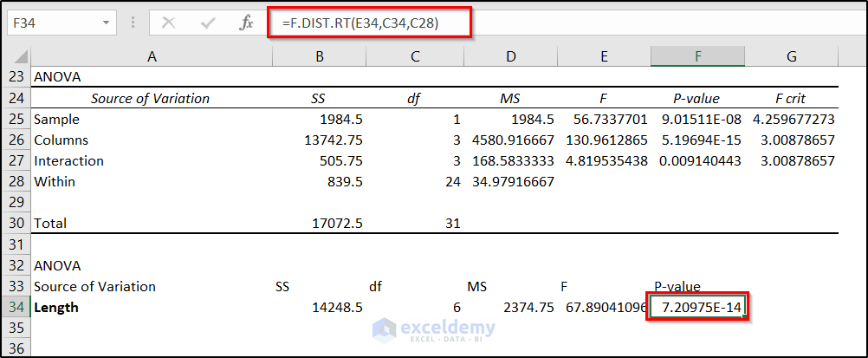
Task: Click the 'Sample' cell
Action: 57,119
